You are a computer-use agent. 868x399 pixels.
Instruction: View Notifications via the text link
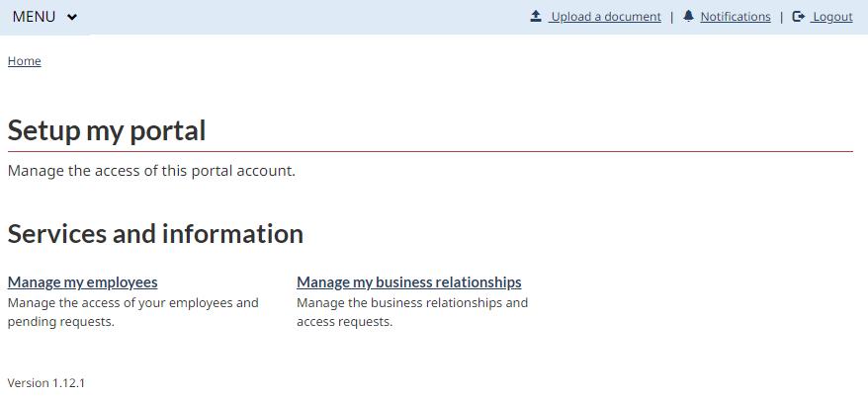pos(735,17)
